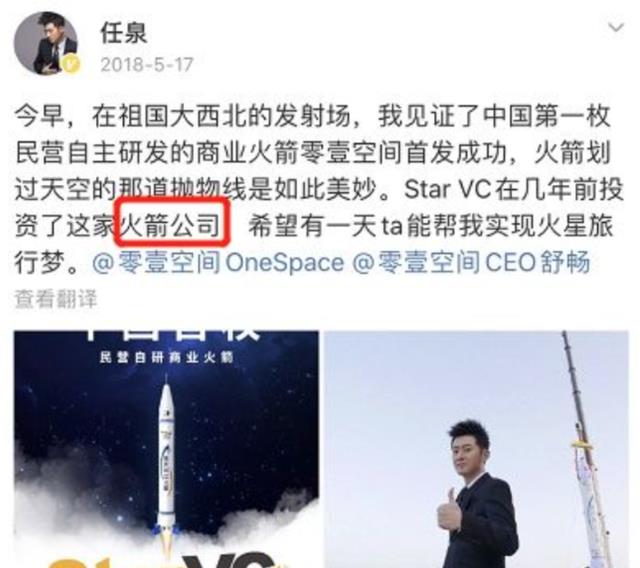Click the man's face in the right photo
The width and height of the screenshot is (640, 568).
click(x=470, y=455)
